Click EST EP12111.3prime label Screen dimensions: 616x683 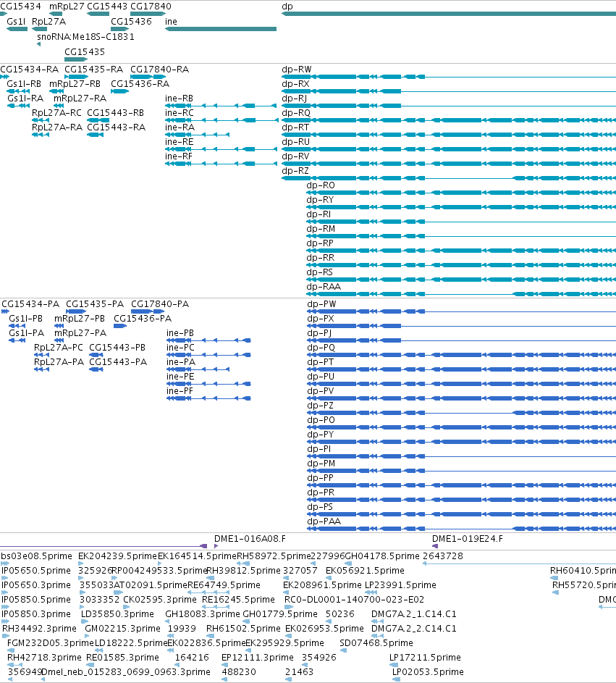257,658
